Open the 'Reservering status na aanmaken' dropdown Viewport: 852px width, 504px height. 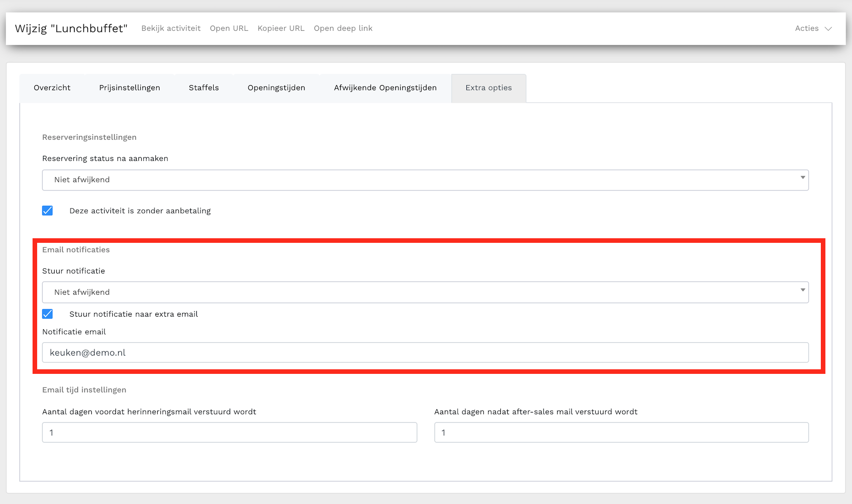pos(425,180)
